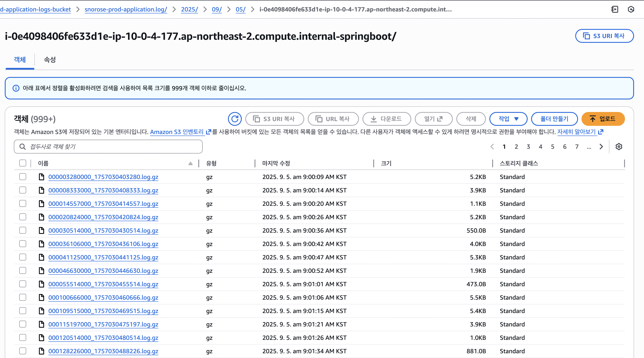This screenshot has height=358, width=644.
Task: Open 000036106000_1757030436106.log.gz link
Action: click(103, 244)
